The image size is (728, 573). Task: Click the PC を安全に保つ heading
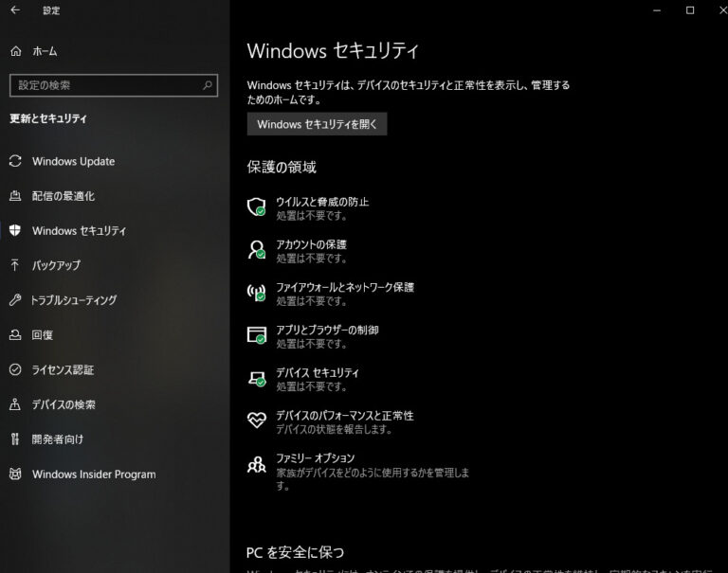(296, 552)
